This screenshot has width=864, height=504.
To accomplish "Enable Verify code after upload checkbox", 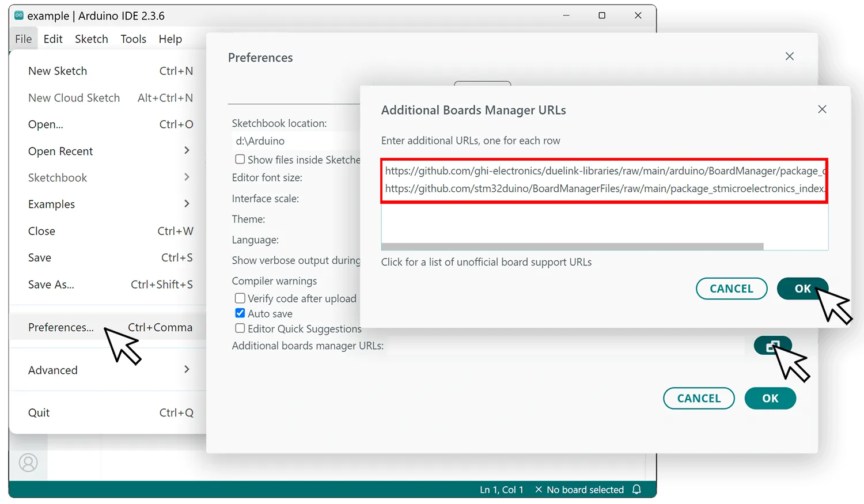I will tap(240, 298).
